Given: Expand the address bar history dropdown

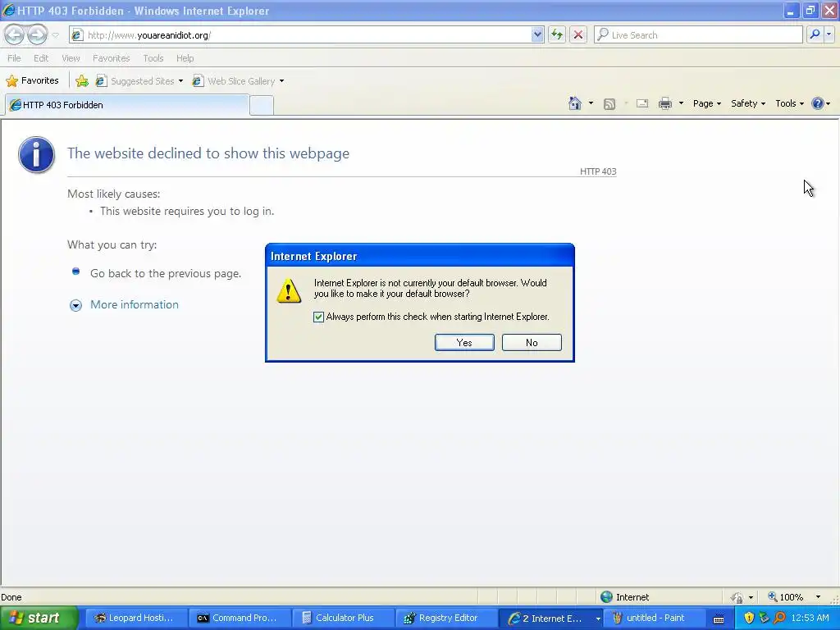Looking at the screenshot, I should [538, 34].
